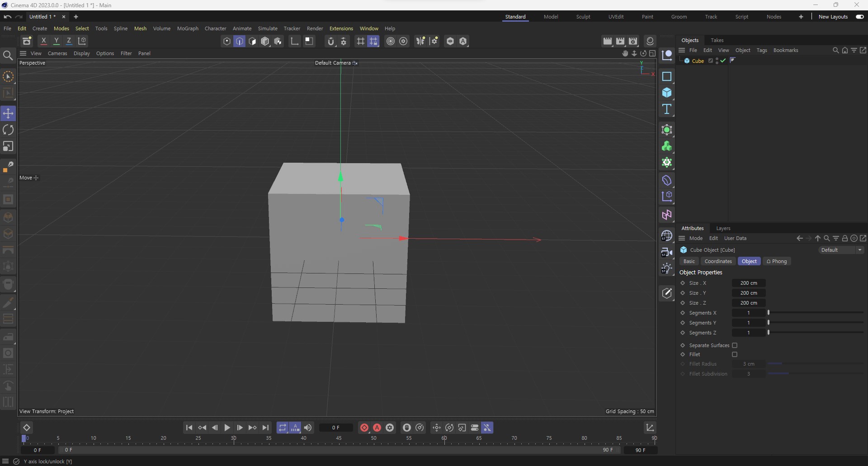
Task: Enable the Fillet checkbox
Action: pos(735,354)
